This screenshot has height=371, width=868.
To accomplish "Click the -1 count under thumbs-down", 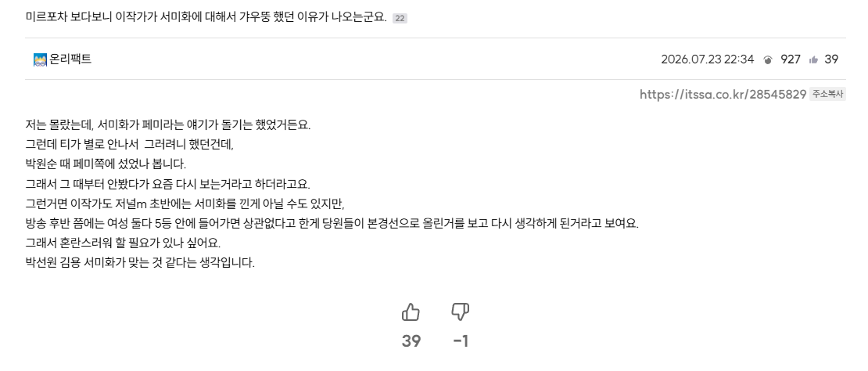I will click(461, 341).
